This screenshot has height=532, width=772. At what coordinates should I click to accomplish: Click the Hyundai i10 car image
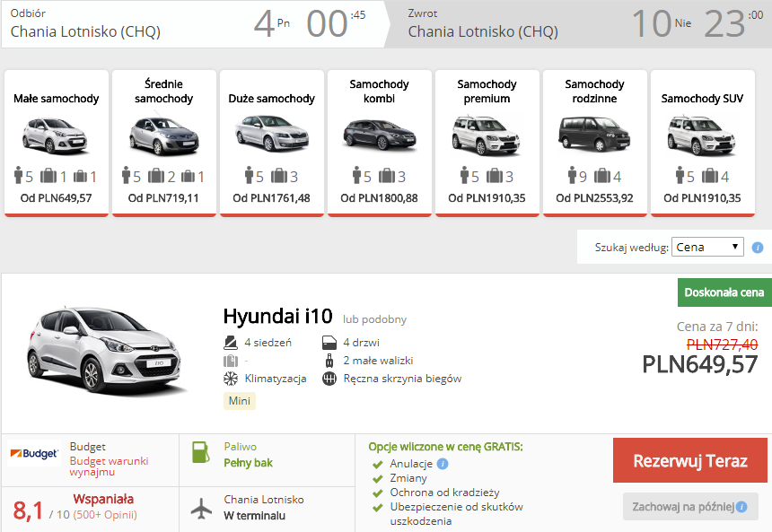click(106, 351)
